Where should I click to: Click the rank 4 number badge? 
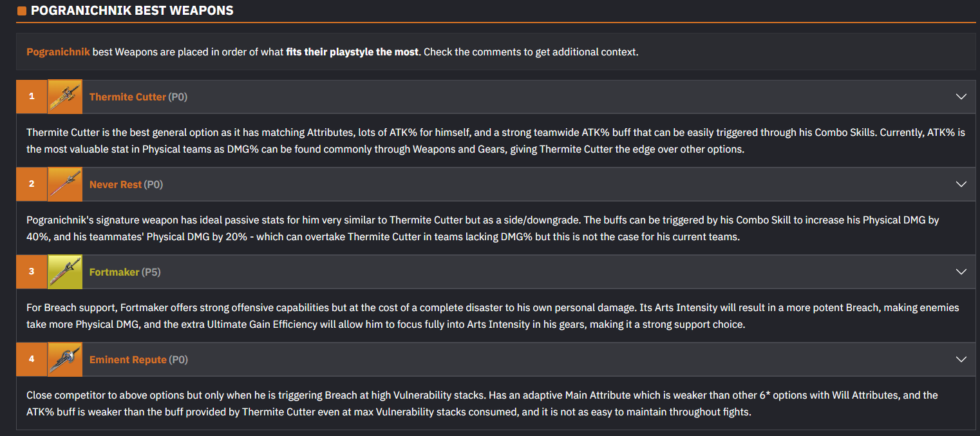coord(32,359)
